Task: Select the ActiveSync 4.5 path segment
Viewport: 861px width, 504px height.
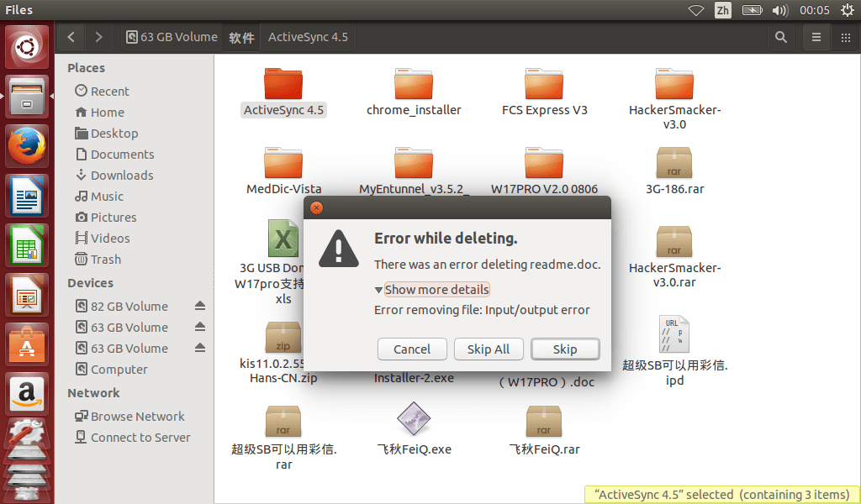Action: pos(308,37)
